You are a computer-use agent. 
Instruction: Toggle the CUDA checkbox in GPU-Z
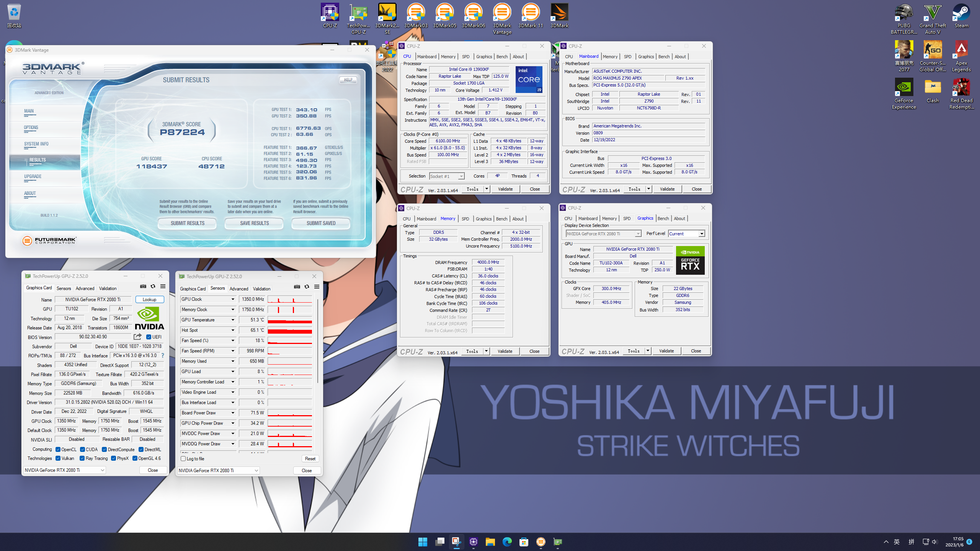pyautogui.click(x=82, y=450)
